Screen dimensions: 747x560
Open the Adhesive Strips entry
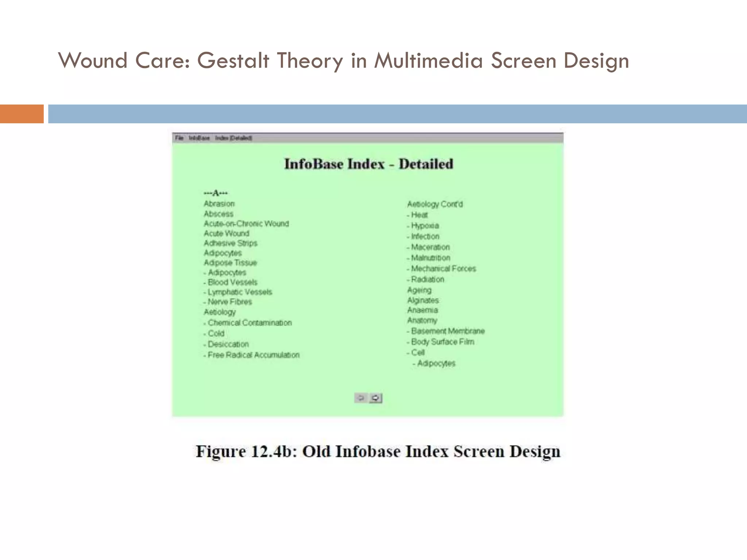point(231,243)
